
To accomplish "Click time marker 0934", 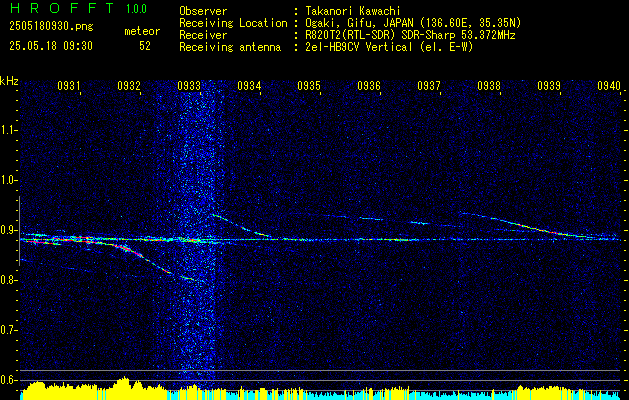I will click(x=249, y=85).
